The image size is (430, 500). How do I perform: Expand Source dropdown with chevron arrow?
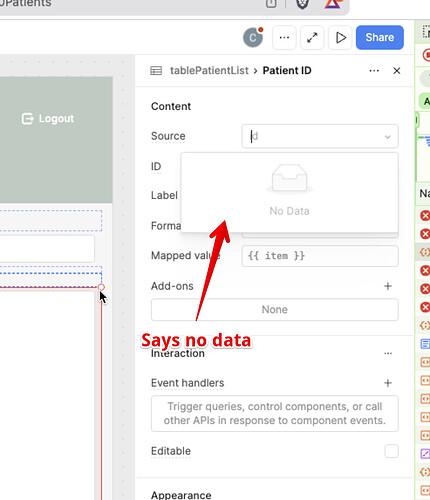(x=387, y=137)
